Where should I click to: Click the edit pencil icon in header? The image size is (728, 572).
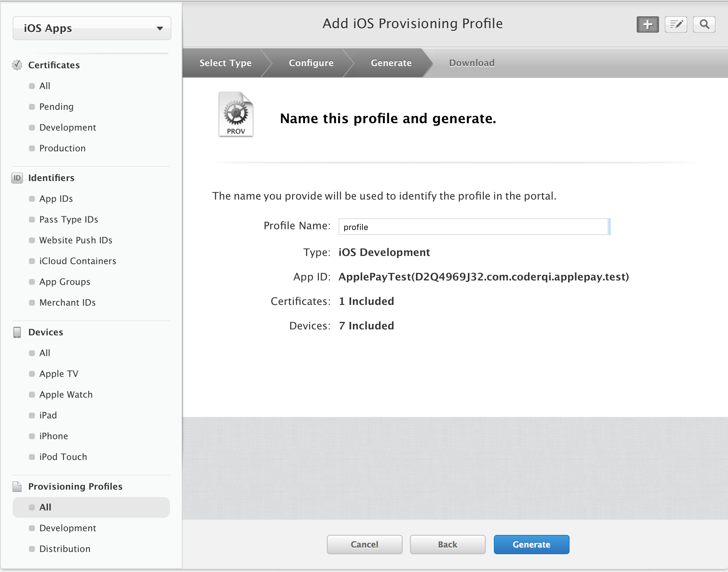(x=676, y=24)
